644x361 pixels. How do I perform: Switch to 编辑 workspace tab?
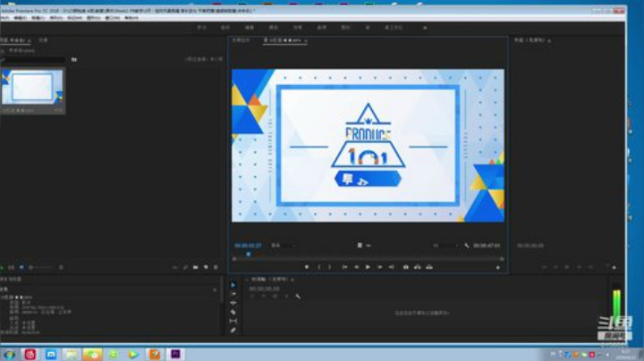pyautogui.click(x=250, y=28)
